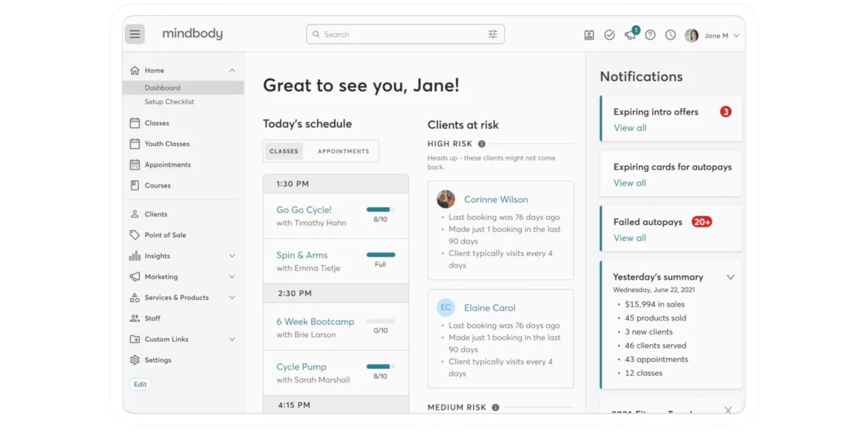This screenshot has height=434, width=868.
Task: Click the Settings gear icon
Action: coord(135,360)
